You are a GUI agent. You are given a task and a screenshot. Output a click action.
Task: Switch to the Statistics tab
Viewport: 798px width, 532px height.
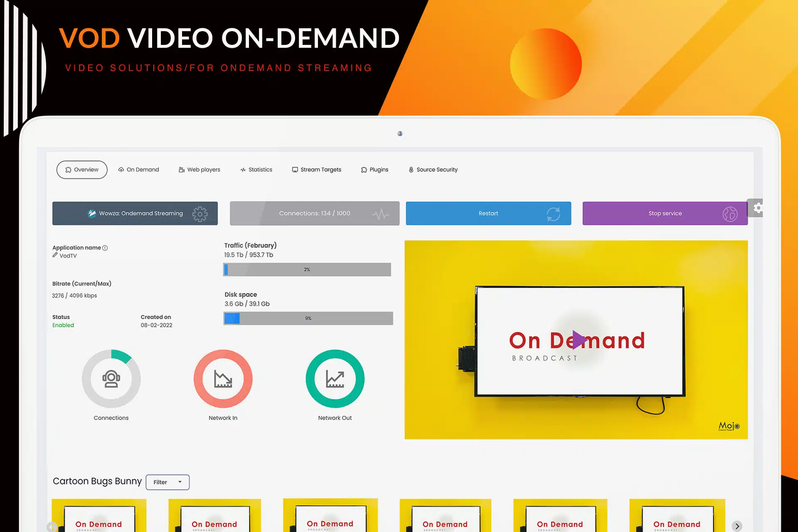click(x=256, y=170)
